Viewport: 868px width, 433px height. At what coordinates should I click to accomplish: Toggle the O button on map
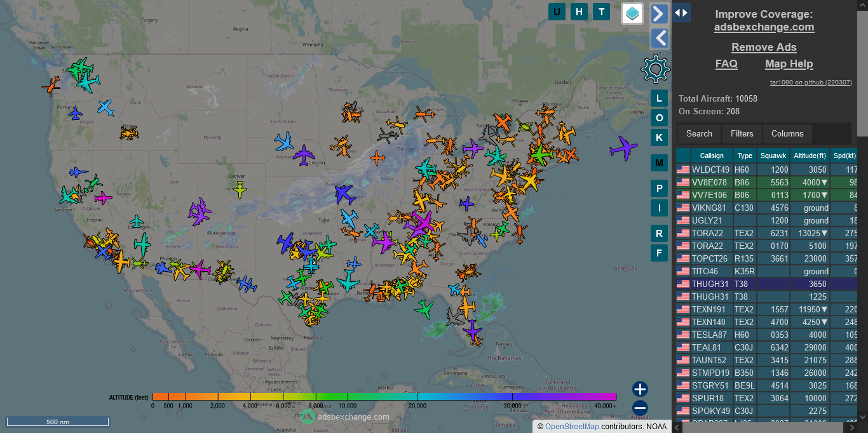coord(659,118)
